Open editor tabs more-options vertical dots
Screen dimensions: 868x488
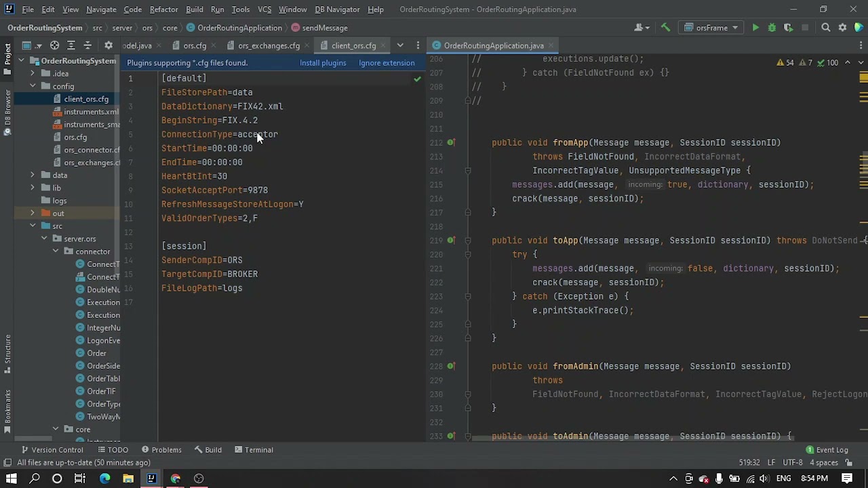coord(418,45)
